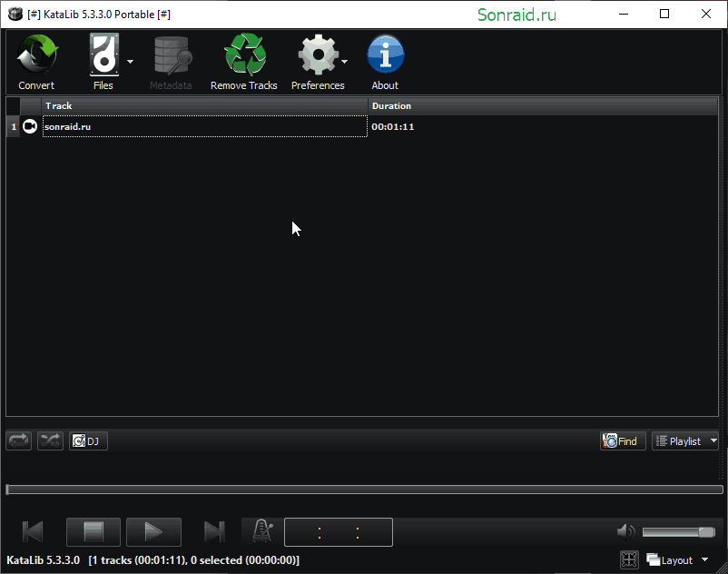
Task: Click the video camera icon on track 1
Action: point(30,126)
